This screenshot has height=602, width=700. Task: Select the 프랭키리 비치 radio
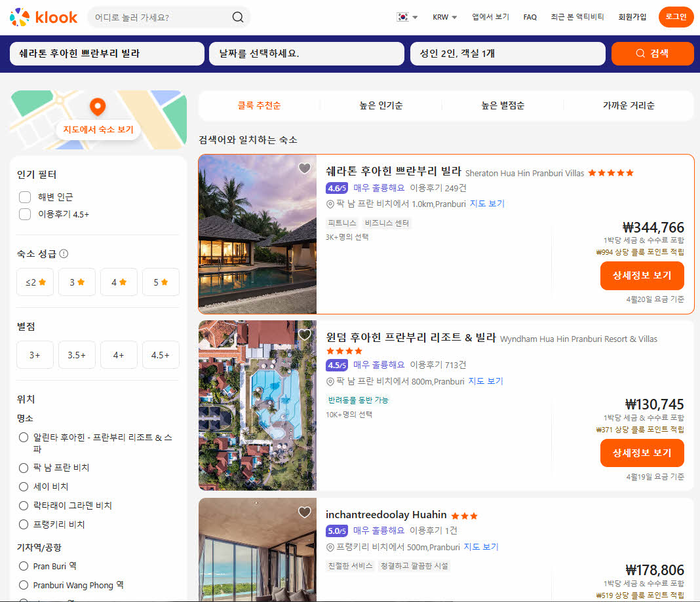[24, 524]
